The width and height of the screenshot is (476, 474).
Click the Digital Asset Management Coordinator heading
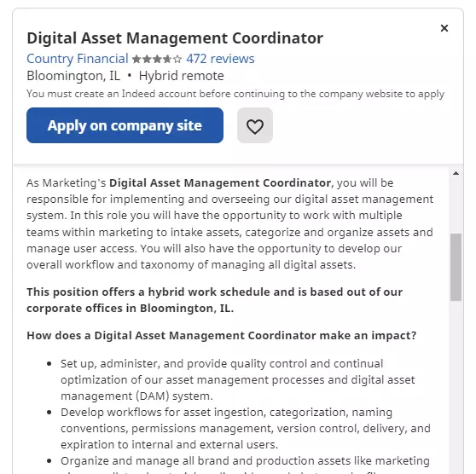[175, 38]
